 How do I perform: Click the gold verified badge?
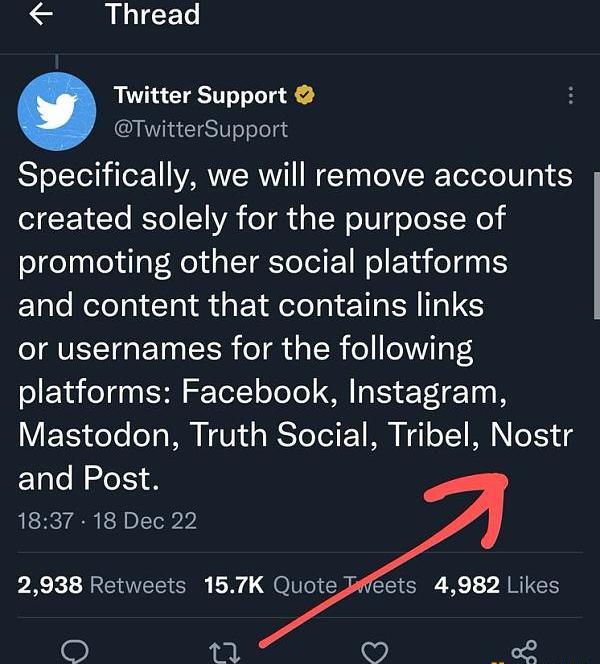click(x=303, y=96)
